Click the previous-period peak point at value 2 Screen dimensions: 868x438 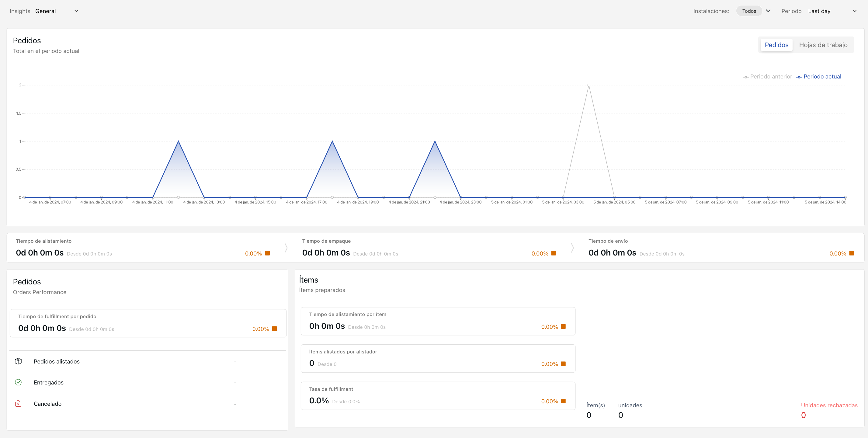(589, 85)
